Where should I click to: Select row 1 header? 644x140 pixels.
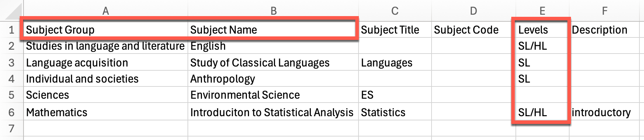12,30
